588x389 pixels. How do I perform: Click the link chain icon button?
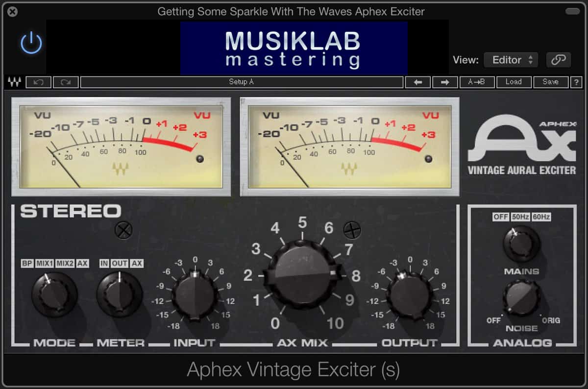coord(558,60)
